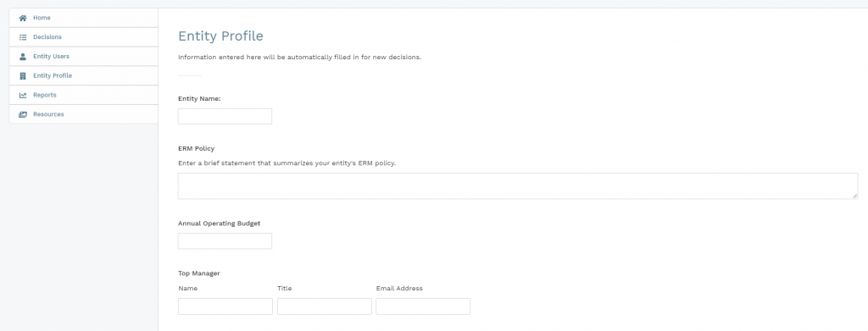The height and width of the screenshot is (331, 868).
Task: Select the Top Manager Email Address field
Action: (423, 306)
